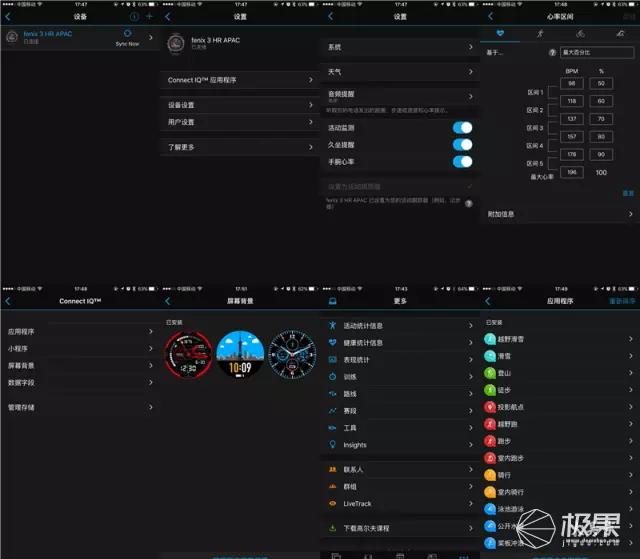The width and height of the screenshot is (640, 559).
Task: Tap the 健康统计信息 heart icon
Action: [x=333, y=342]
